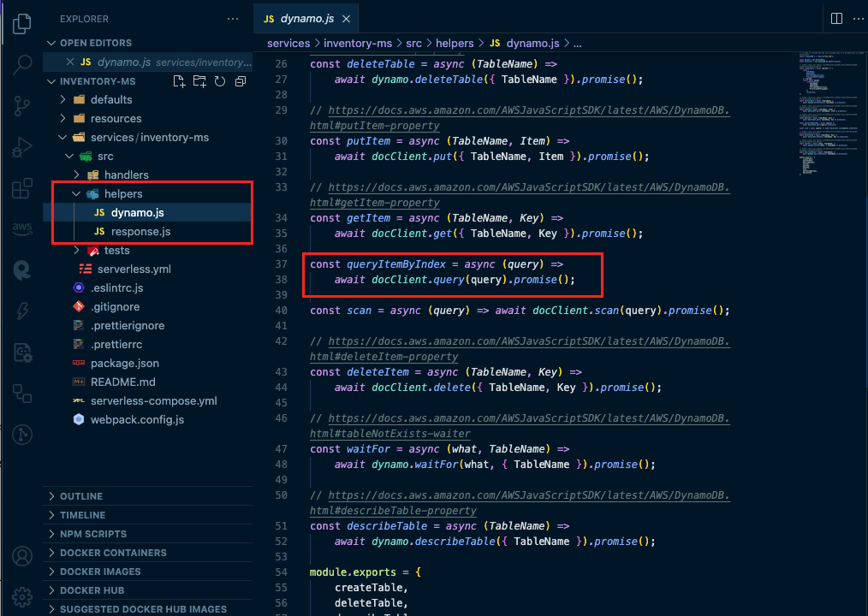Open the Explorer more actions ellipsis
This screenshot has height=616, width=868.
[x=233, y=19]
